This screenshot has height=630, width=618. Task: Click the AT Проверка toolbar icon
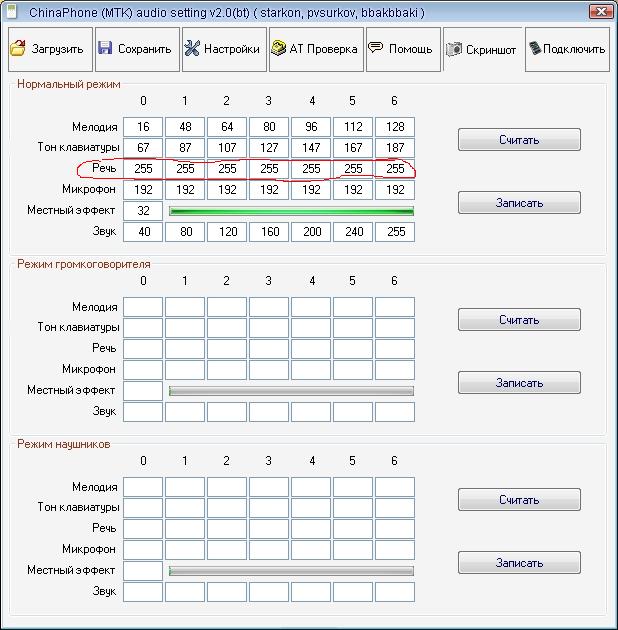[x=279, y=49]
